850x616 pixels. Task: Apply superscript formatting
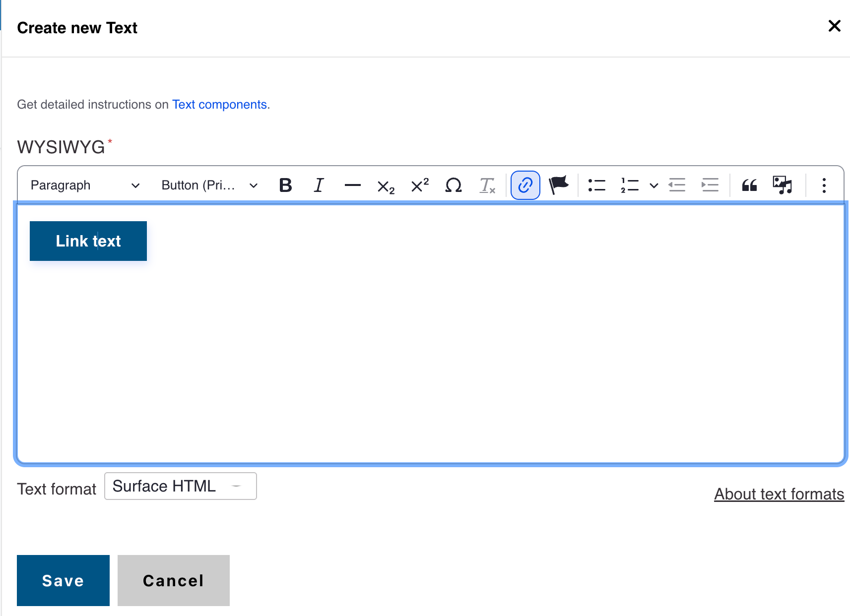[419, 185]
